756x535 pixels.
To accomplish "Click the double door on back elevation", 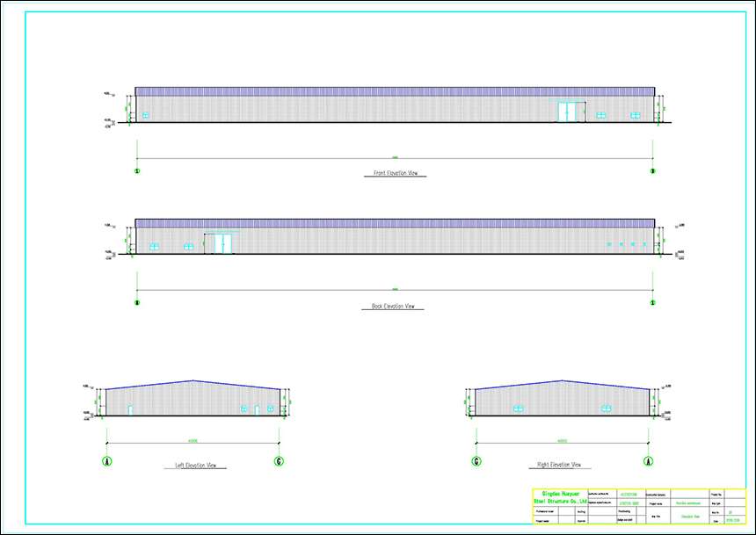I will click(223, 243).
